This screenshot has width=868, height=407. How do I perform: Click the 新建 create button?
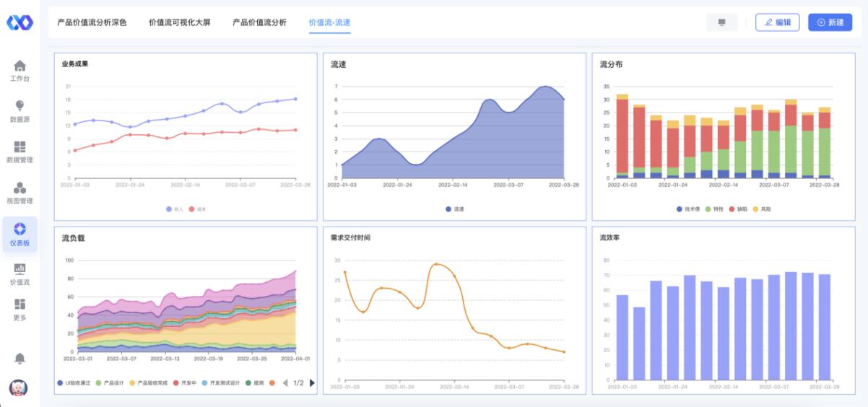(830, 22)
